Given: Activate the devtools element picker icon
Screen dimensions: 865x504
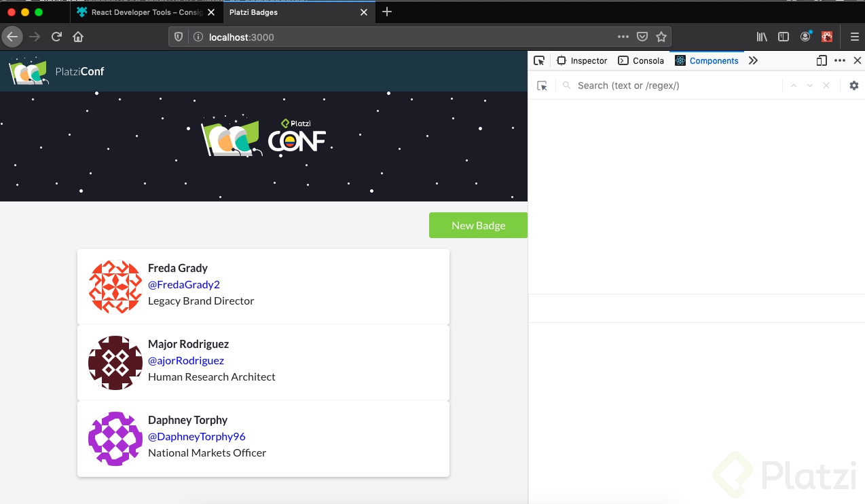Looking at the screenshot, I should tap(539, 60).
